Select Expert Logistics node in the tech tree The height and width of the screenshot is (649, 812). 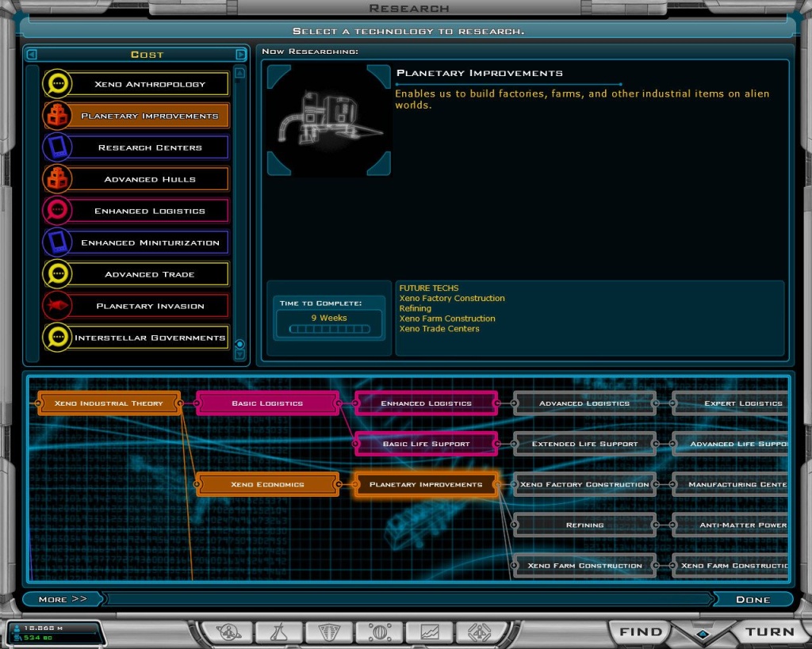point(745,403)
